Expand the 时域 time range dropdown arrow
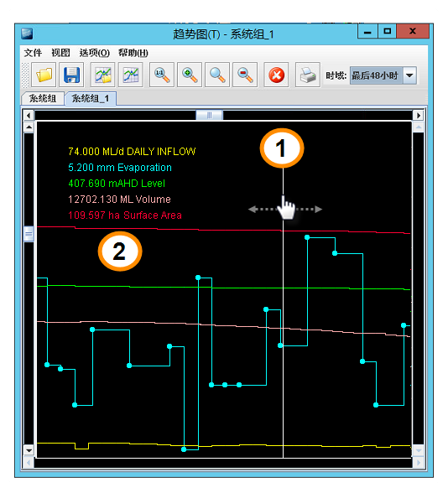The height and width of the screenshot is (493, 448). 409,75
